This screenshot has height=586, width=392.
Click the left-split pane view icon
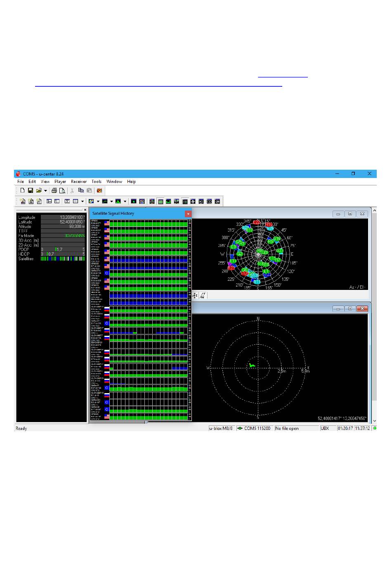pos(49,202)
